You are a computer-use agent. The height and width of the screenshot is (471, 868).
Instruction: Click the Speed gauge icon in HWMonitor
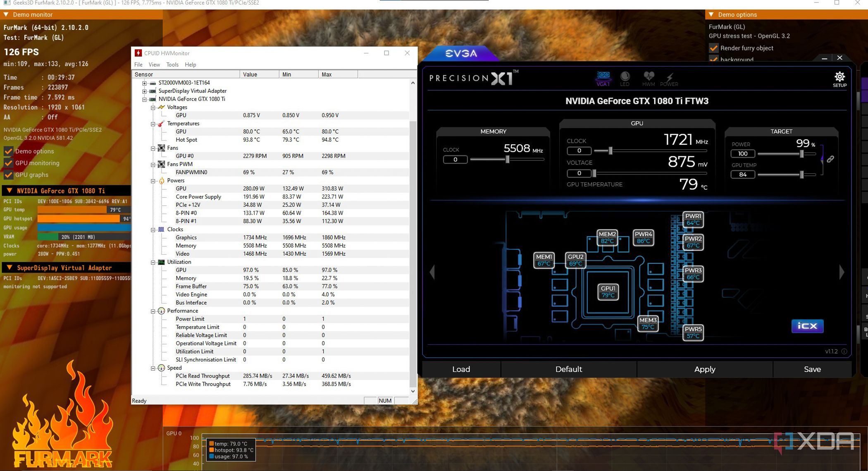point(161,368)
